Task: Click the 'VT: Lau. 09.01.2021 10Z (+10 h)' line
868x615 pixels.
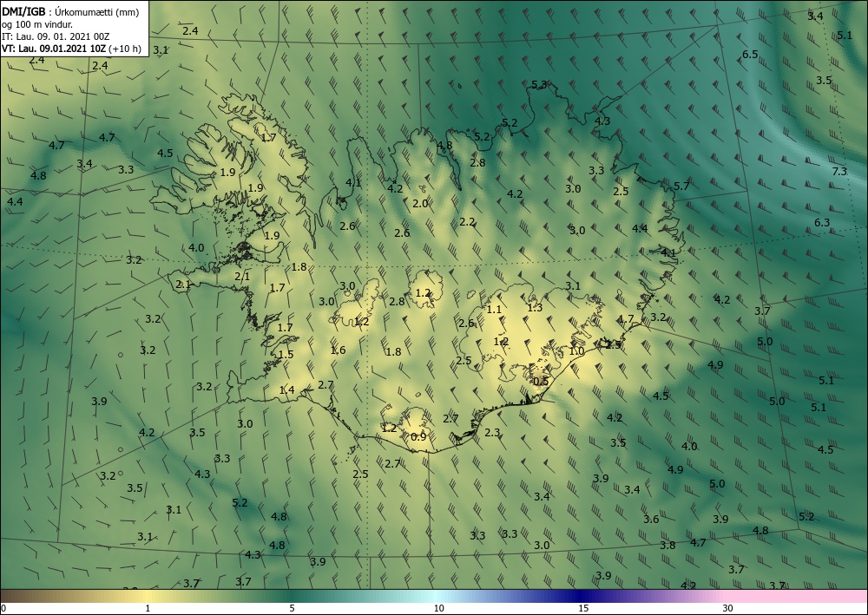Action: [x=71, y=49]
